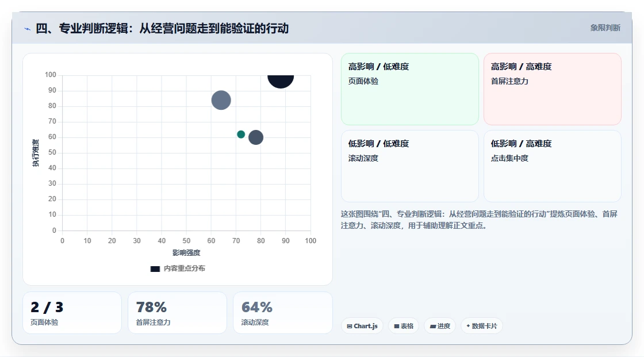Click the icon in the 进度 chip

click(x=433, y=326)
